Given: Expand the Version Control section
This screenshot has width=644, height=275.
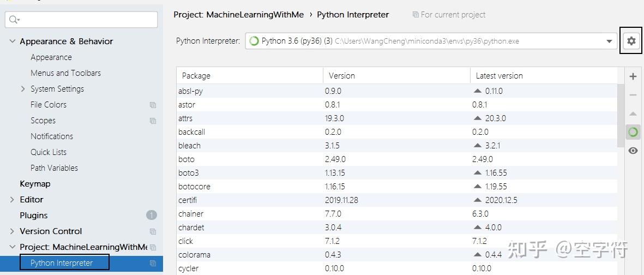Looking at the screenshot, I should [13, 231].
